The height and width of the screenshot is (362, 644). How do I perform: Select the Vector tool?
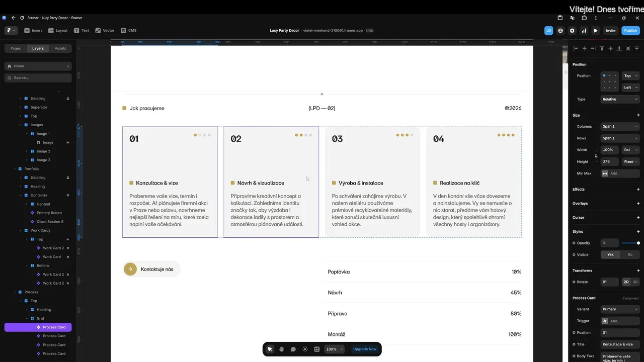pos(105,31)
